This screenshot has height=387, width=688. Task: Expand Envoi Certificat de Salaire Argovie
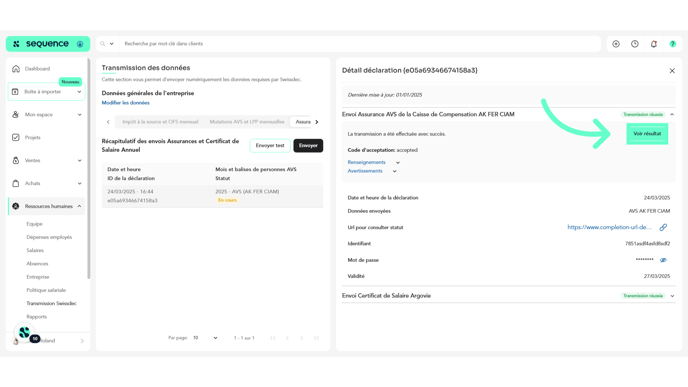[672, 296]
